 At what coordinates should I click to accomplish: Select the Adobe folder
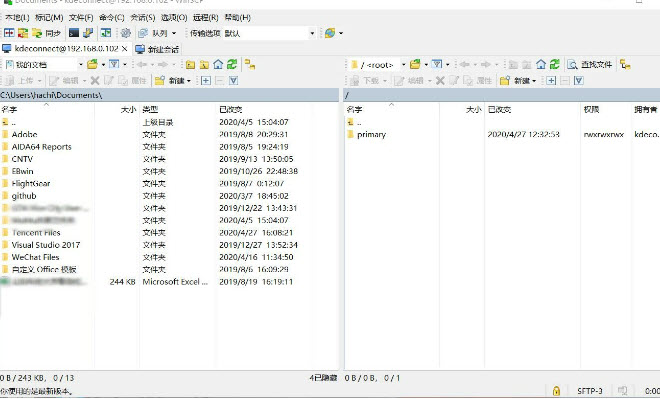pos(24,134)
